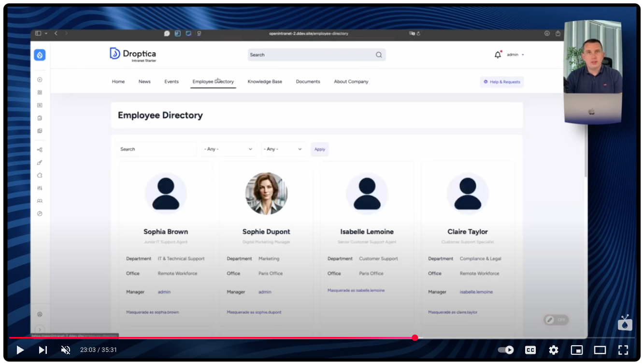Open the share-nodes structure icon in sidebar
This screenshot has height=364, width=644.
tap(40, 150)
